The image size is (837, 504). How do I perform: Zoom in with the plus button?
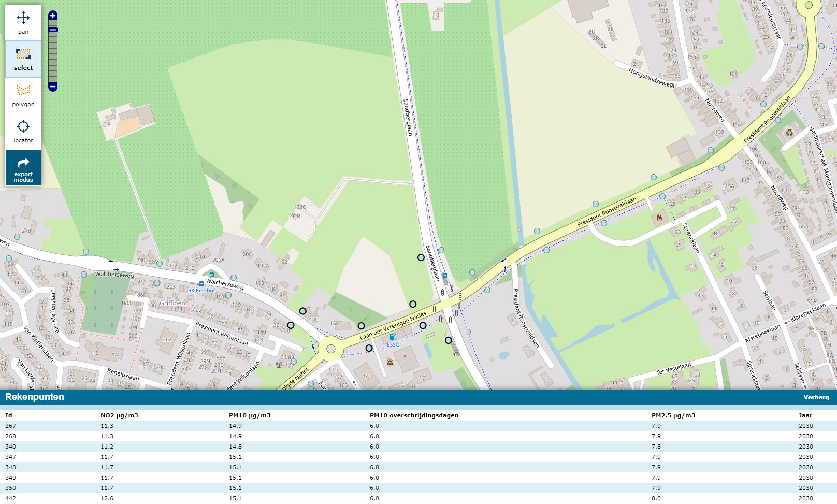pyautogui.click(x=53, y=16)
